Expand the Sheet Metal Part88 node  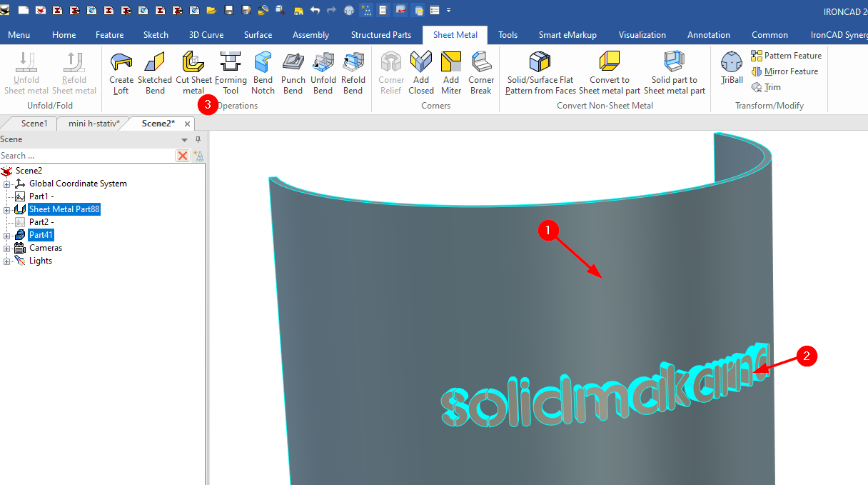[7, 210]
